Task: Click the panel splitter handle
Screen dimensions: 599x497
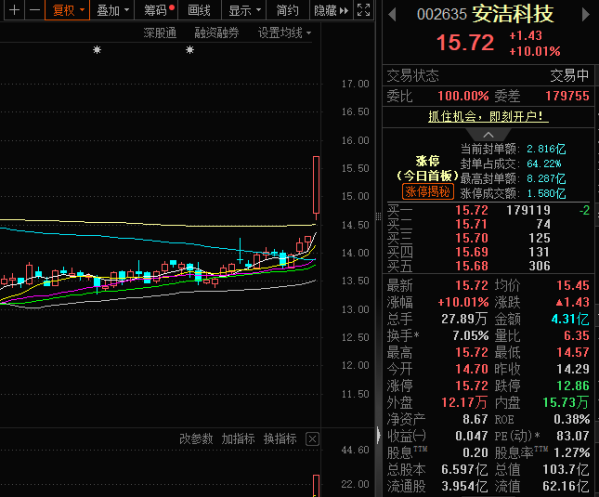Action: coord(378,217)
